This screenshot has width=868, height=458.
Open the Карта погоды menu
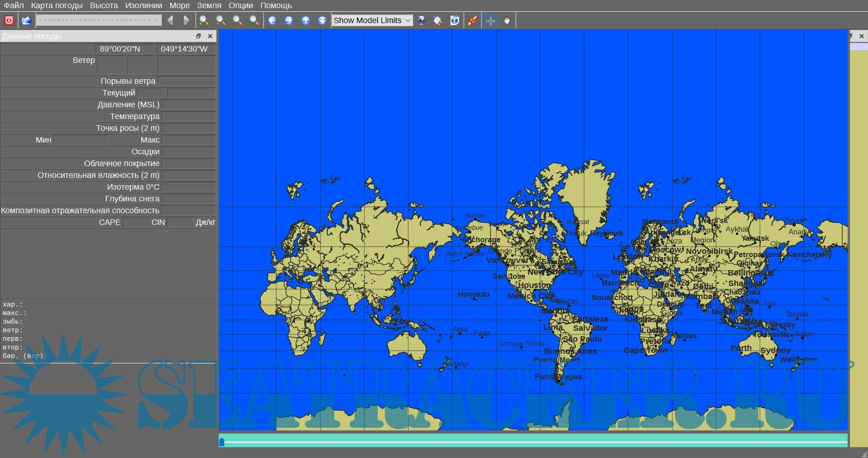(57, 5)
